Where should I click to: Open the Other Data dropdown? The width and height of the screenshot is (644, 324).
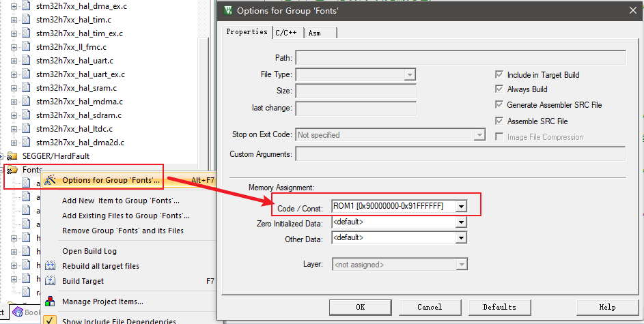pyautogui.click(x=462, y=239)
